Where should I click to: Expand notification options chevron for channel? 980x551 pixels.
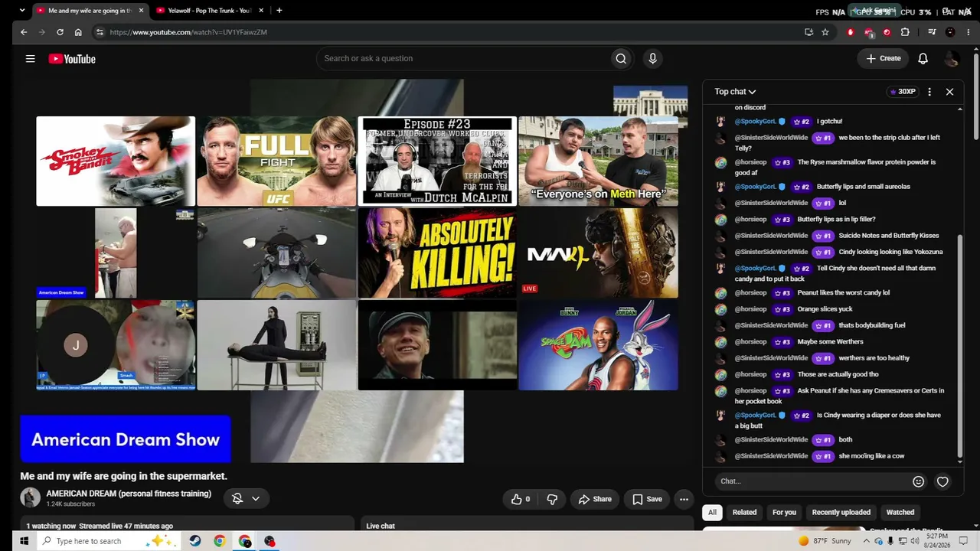(x=256, y=499)
